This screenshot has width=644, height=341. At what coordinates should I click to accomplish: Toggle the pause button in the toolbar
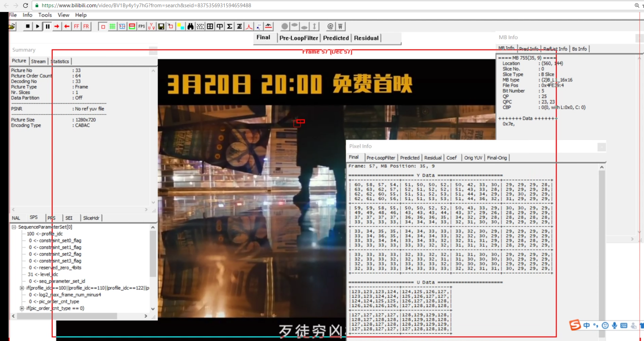tap(47, 26)
